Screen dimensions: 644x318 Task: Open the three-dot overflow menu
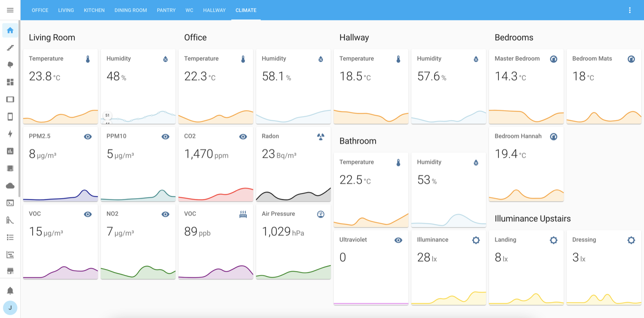click(x=630, y=10)
